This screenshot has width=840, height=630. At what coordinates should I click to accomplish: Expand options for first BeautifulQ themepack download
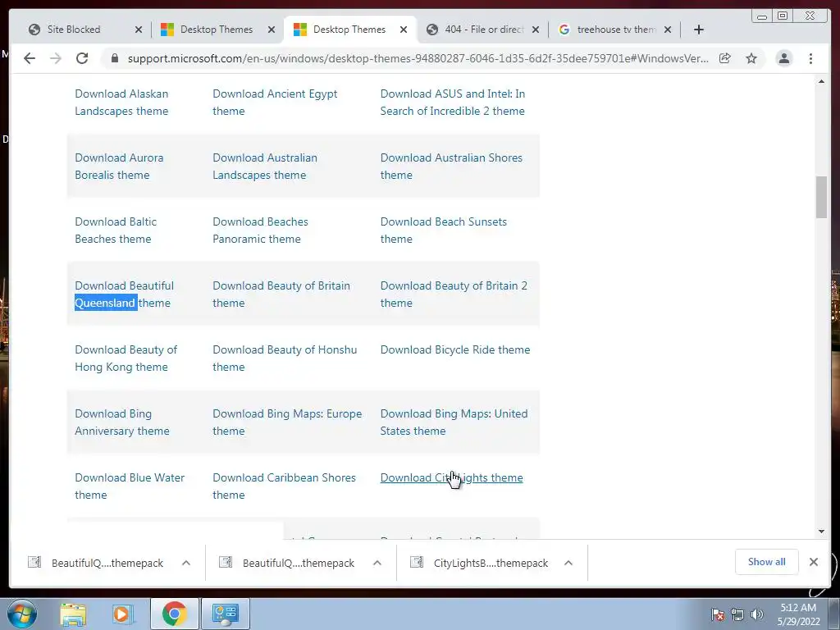[186, 563]
